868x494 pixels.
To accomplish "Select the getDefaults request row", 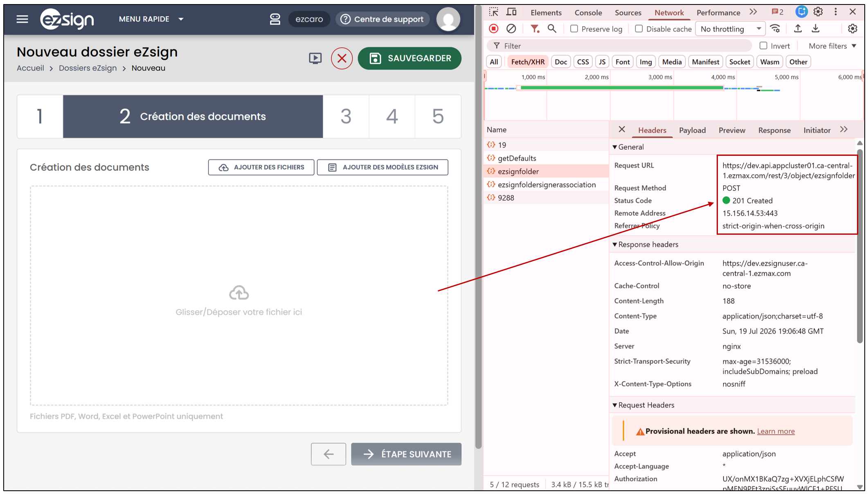I will coord(546,158).
